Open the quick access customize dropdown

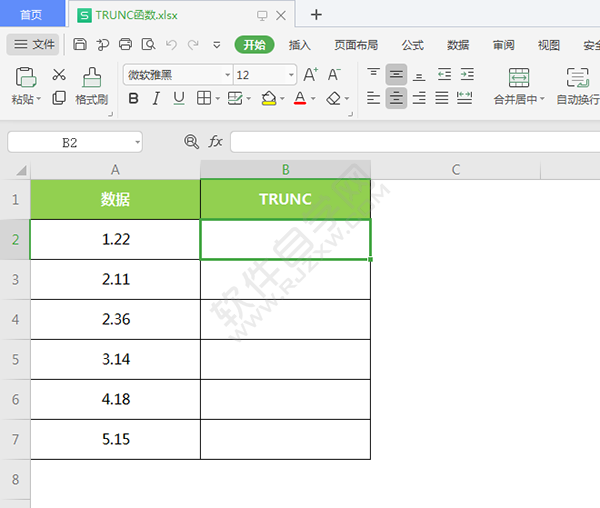(217, 45)
